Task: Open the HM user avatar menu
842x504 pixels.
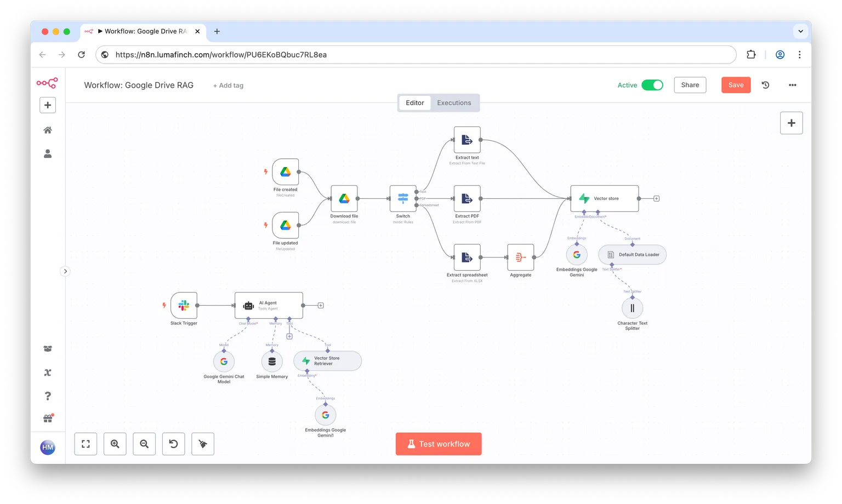Action: pyautogui.click(x=48, y=448)
